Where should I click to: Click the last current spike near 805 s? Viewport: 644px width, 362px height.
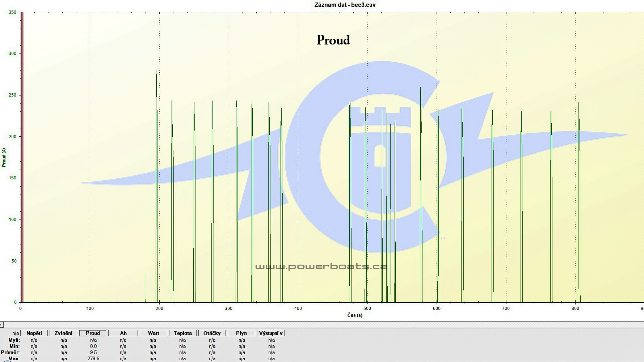[x=579, y=203]
